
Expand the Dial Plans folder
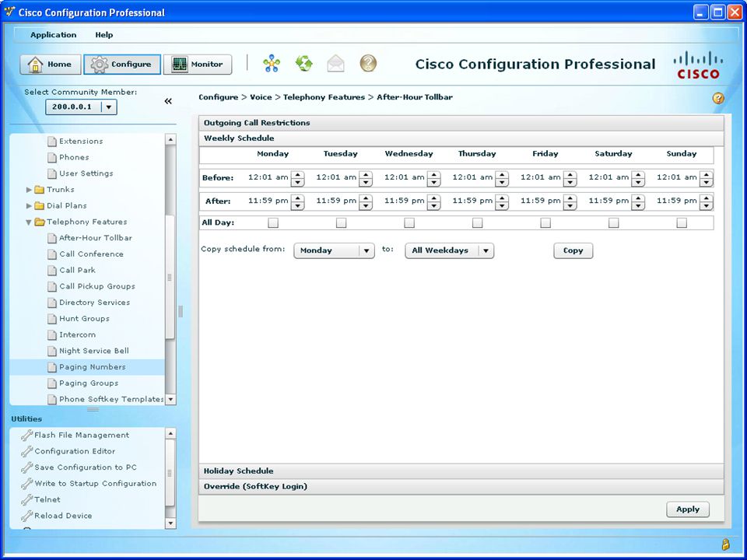29,205
